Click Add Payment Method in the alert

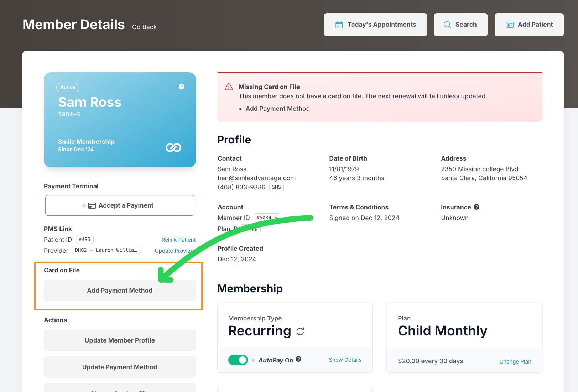coord(277,109)
